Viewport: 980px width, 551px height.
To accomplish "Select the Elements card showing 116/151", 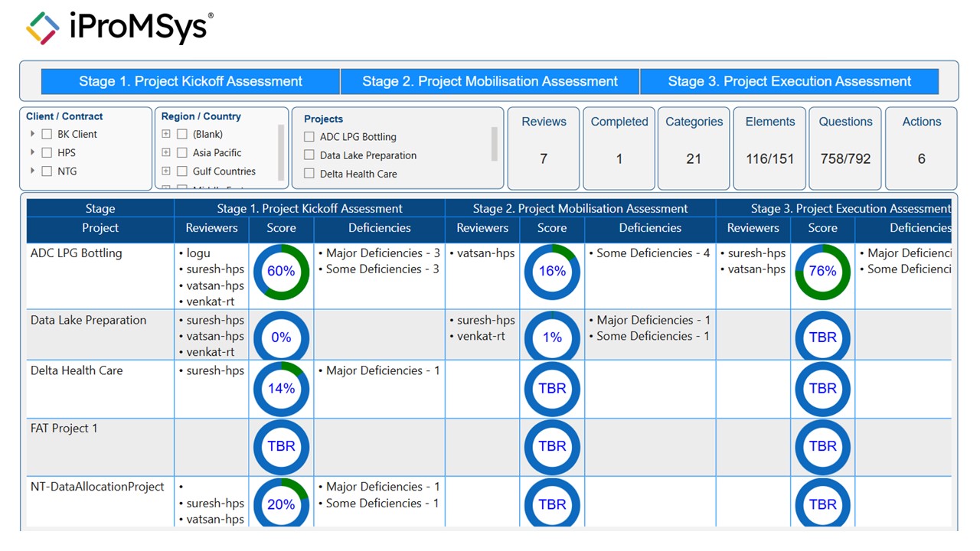I will tap(770, 148).
